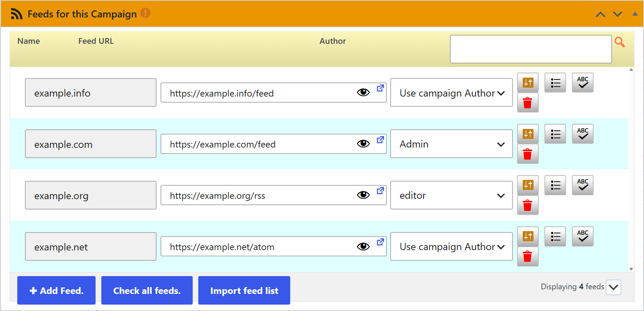
Task: Focus the feed search input field
Action: [531, 49]
